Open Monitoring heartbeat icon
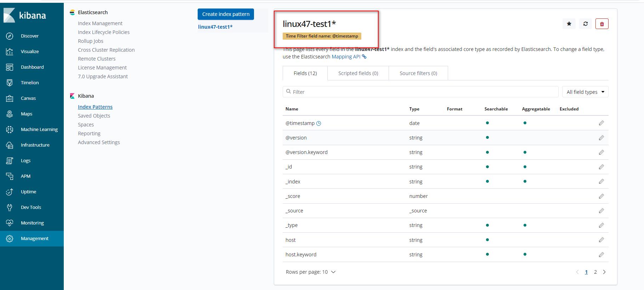 click(x=10, y=223)
